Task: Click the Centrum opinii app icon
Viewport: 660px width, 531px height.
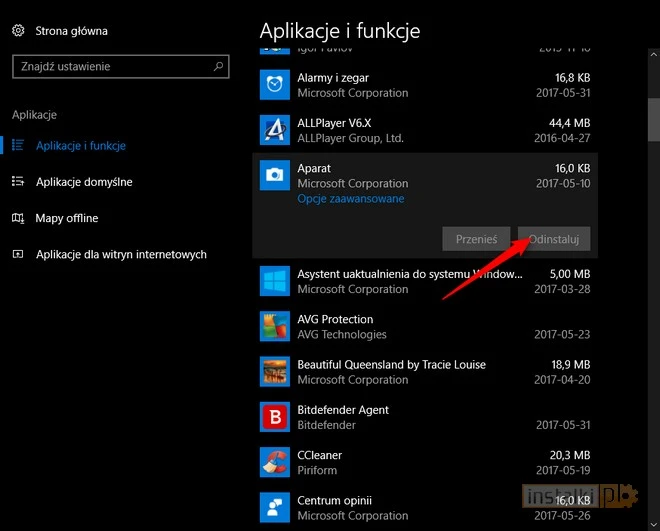Action: point(274,506)
